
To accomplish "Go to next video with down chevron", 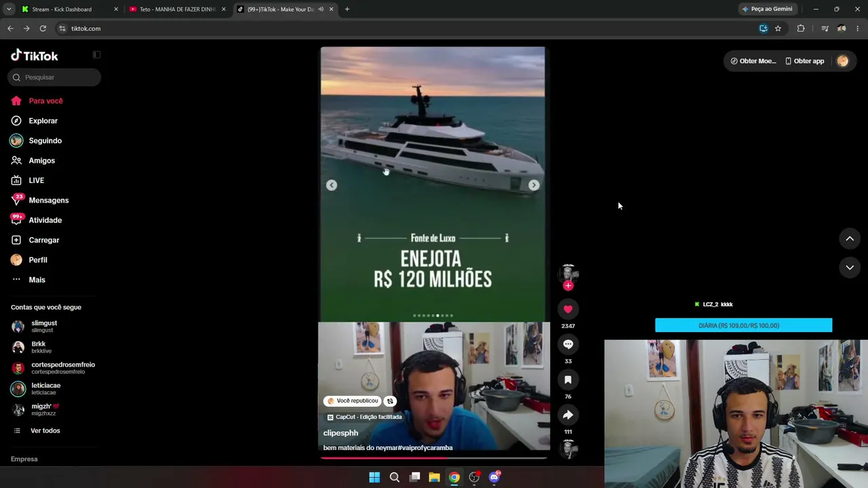I will (850, 268).
